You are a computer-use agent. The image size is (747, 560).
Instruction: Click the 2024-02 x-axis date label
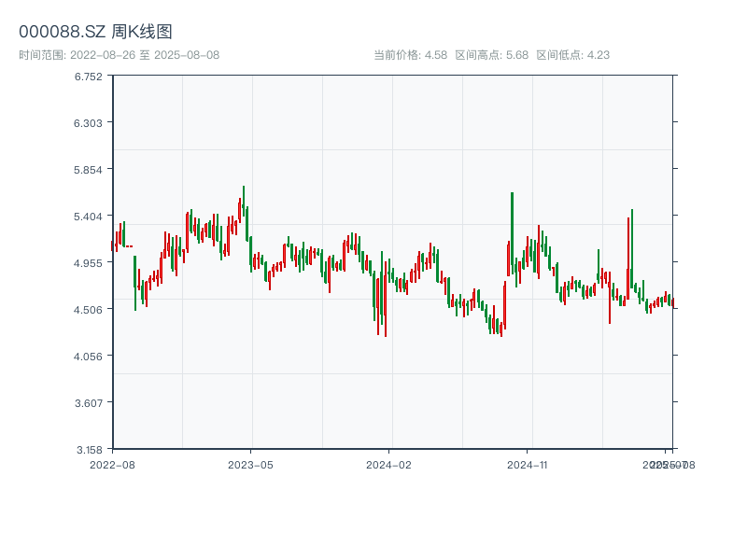(x=388, y=464)
